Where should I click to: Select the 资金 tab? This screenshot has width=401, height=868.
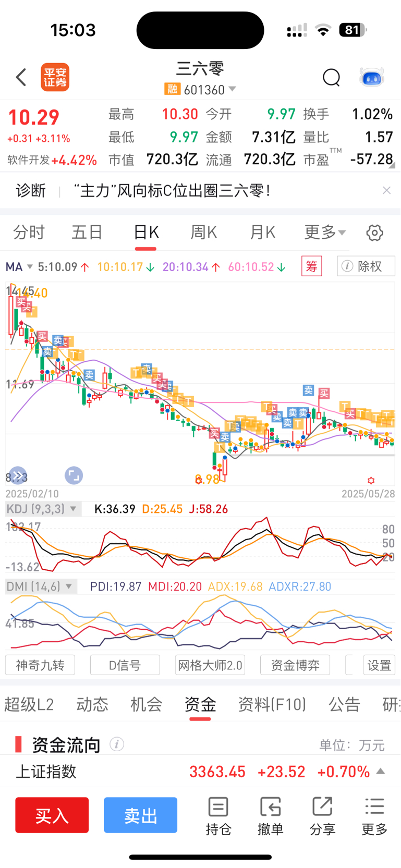200,704
